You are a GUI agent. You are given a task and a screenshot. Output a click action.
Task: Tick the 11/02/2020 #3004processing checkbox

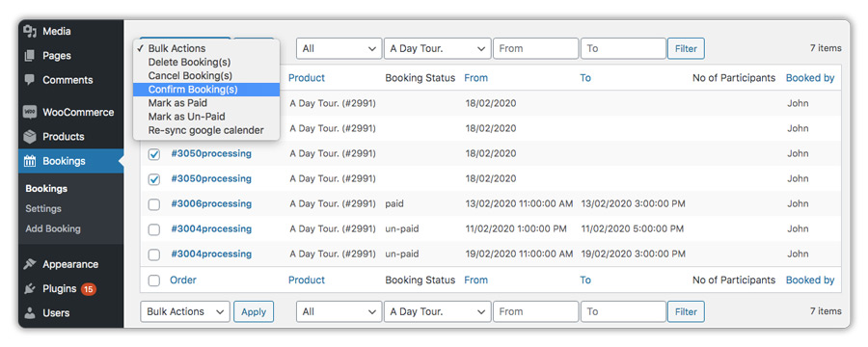(154, 229)
